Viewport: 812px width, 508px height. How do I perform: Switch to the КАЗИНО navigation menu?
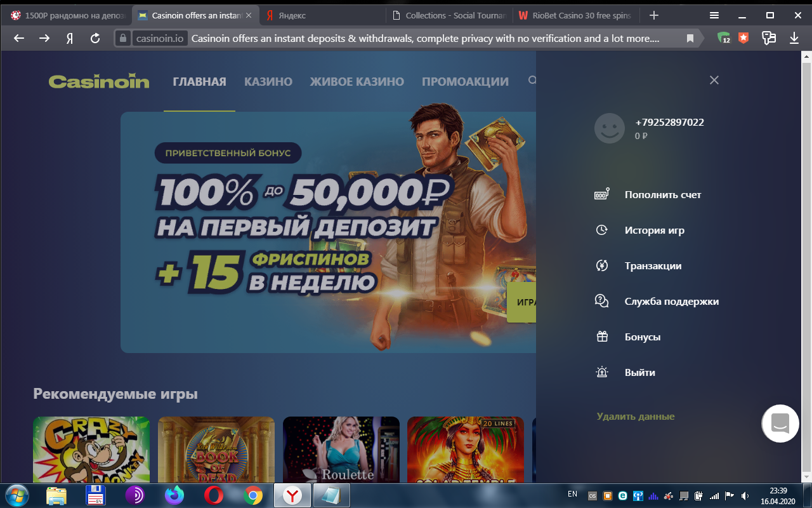(x=268, y=81)
